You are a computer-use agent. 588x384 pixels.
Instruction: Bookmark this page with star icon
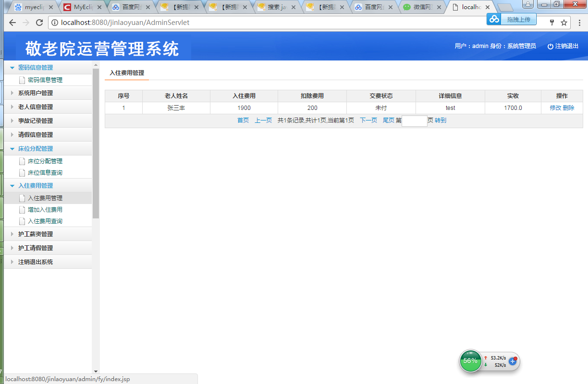coord(564,23)
